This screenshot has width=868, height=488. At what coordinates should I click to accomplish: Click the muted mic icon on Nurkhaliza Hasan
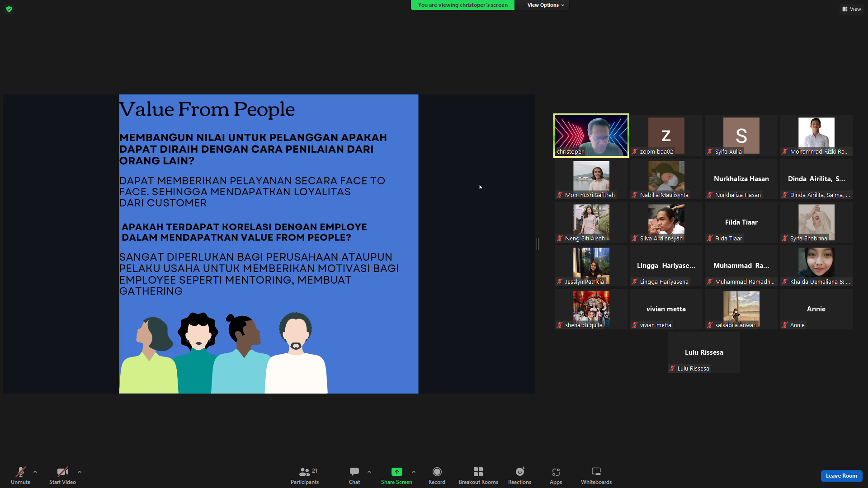click(x=710, y=195)
